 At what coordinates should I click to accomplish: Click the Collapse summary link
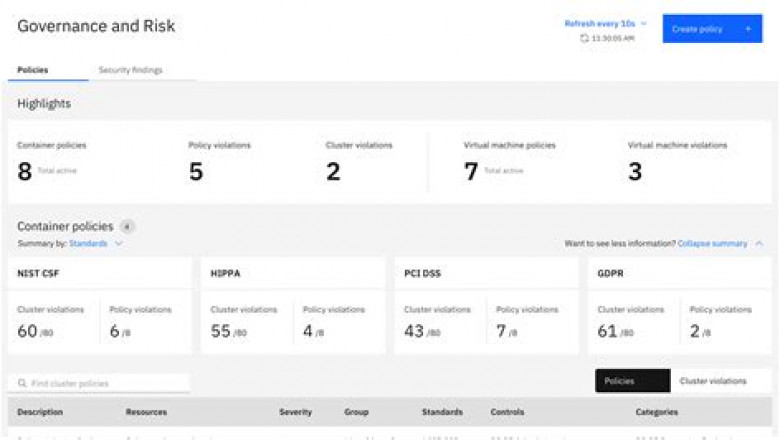[712, 243]
